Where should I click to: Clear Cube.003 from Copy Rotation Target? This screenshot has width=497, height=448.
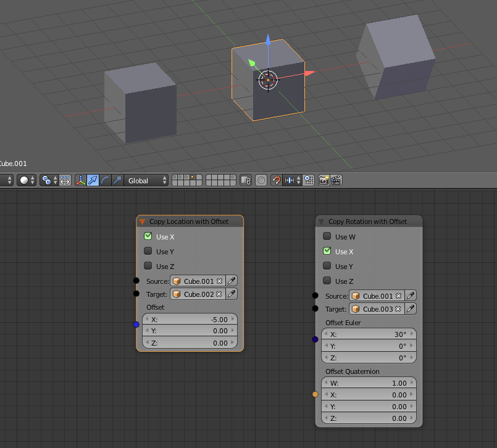(x=398, y=309)
